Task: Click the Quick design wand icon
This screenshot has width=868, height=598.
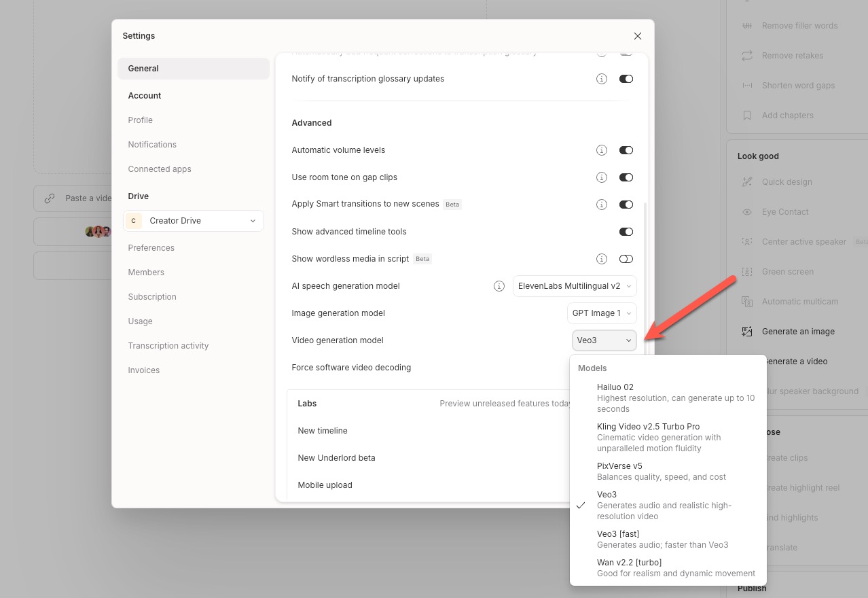Action: pyautogui.click(x=747, y=182)
